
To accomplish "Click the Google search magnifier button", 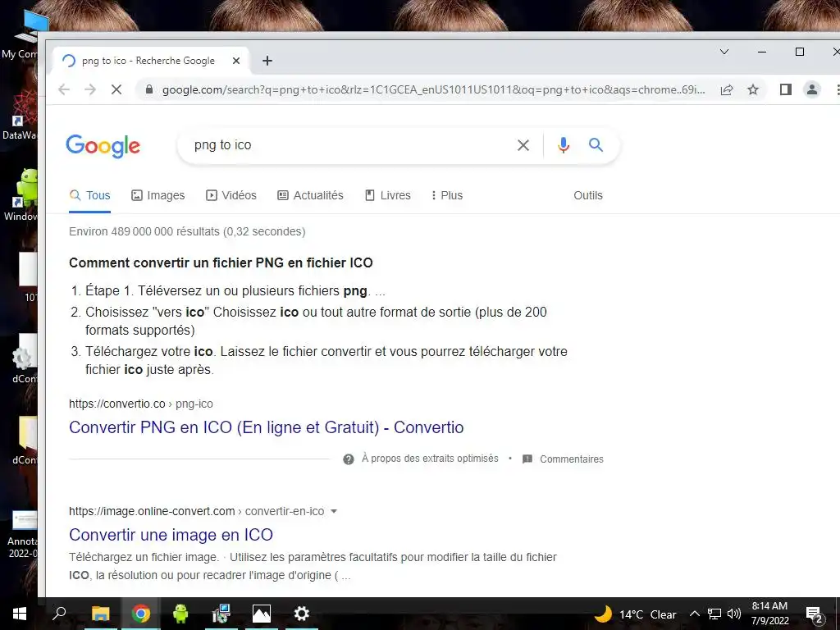I will coord(596,144).
